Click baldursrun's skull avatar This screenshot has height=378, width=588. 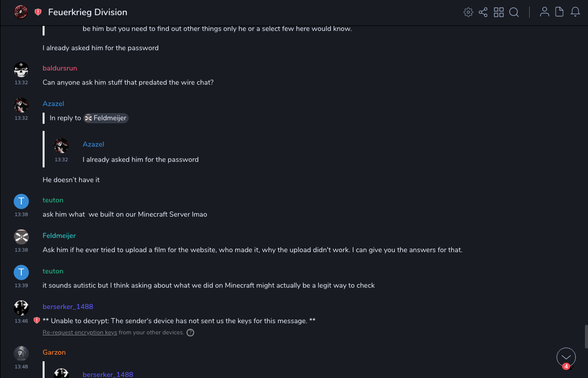pos(21,70)
